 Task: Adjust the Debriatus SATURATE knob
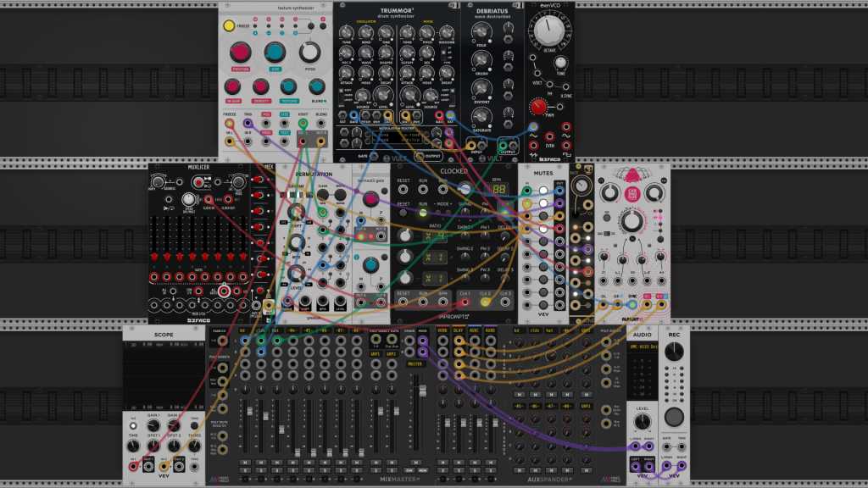[481, 116]
